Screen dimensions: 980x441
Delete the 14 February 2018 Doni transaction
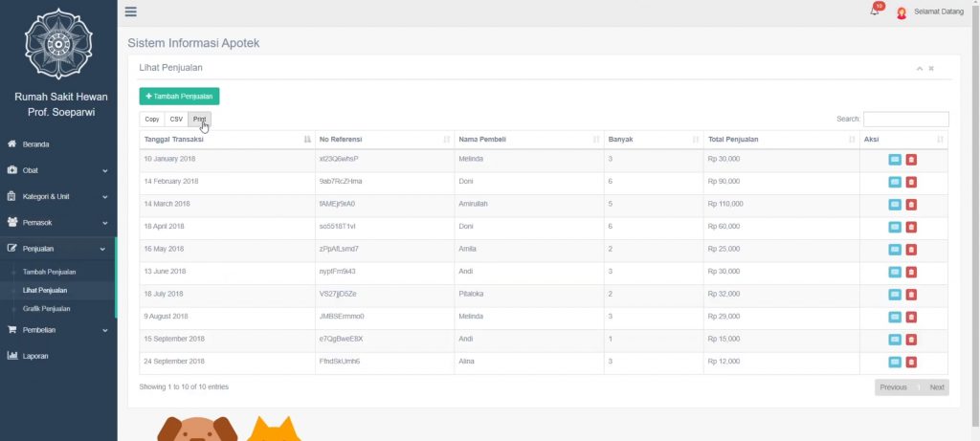point(911,182)
